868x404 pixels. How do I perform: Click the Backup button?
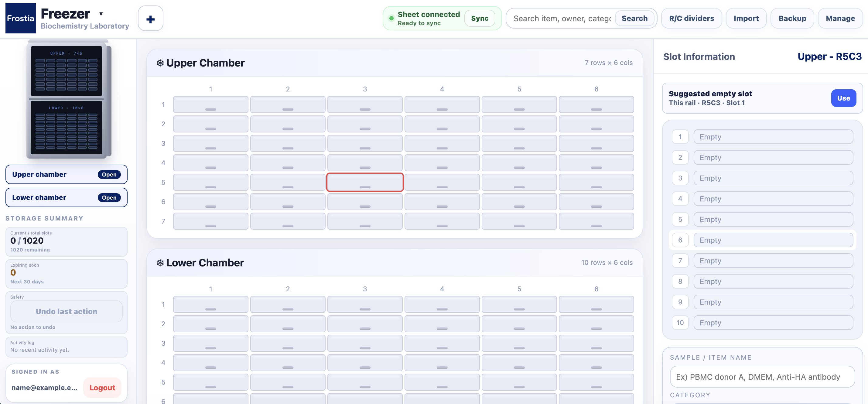tap(792, 19)
